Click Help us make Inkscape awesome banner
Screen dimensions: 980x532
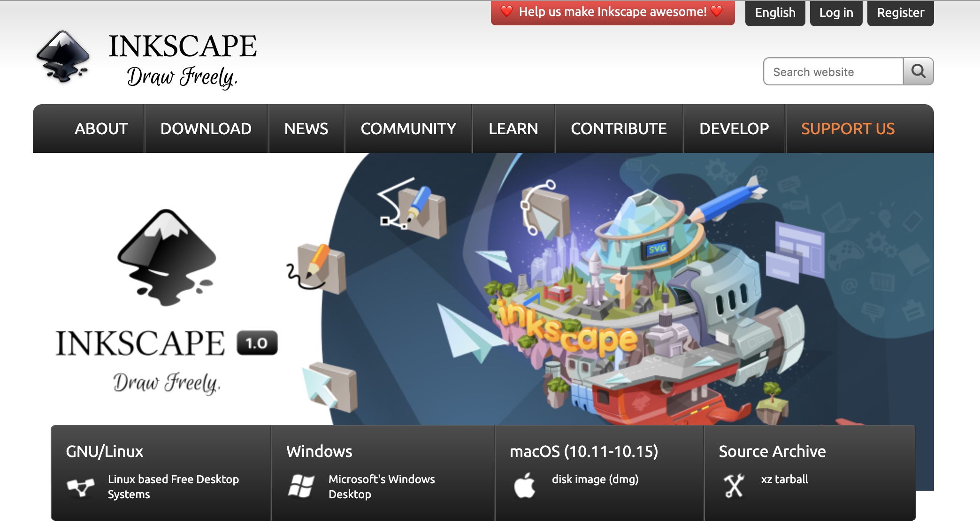coord(612,12)
